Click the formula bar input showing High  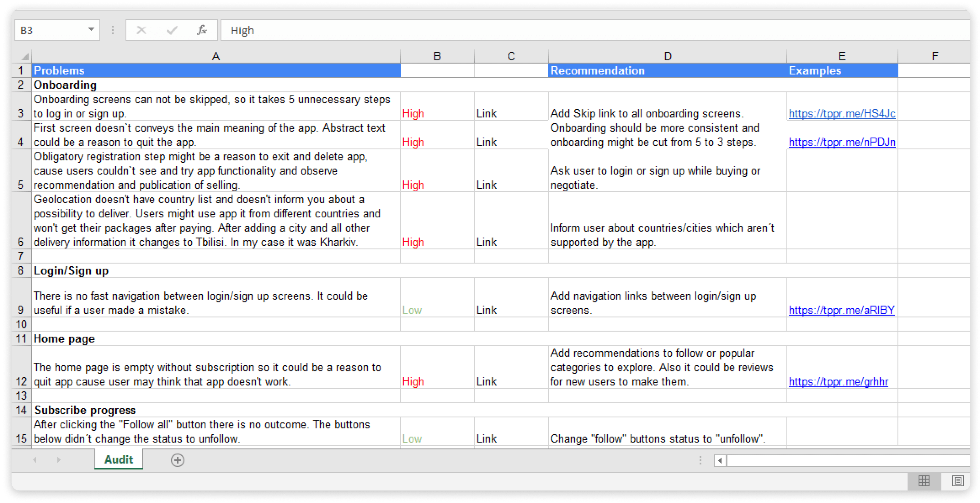(595, 30)
